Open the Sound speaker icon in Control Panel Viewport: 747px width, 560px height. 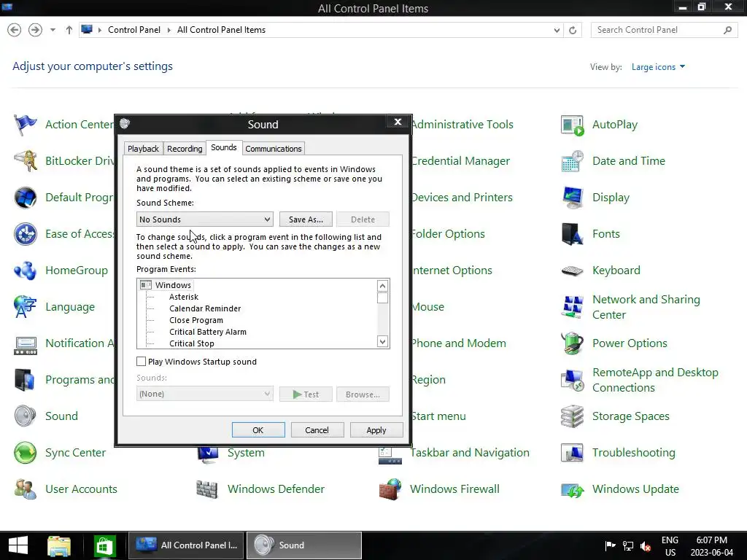pos(25,416)
